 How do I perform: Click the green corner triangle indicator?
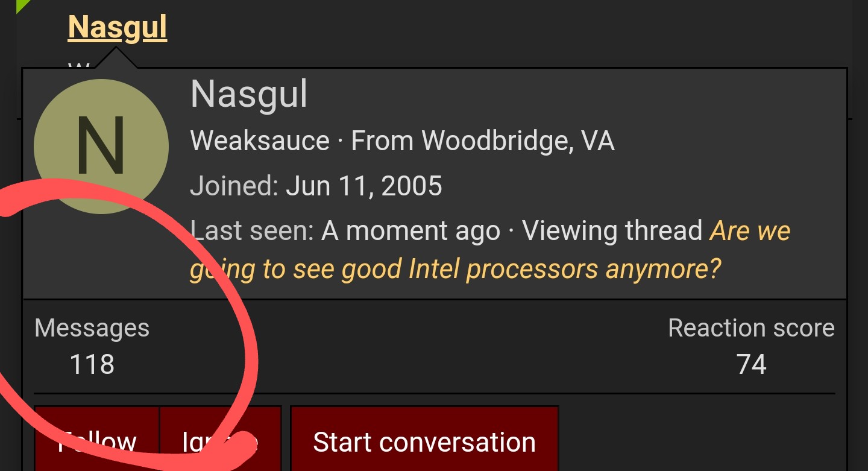coord(22,4)
